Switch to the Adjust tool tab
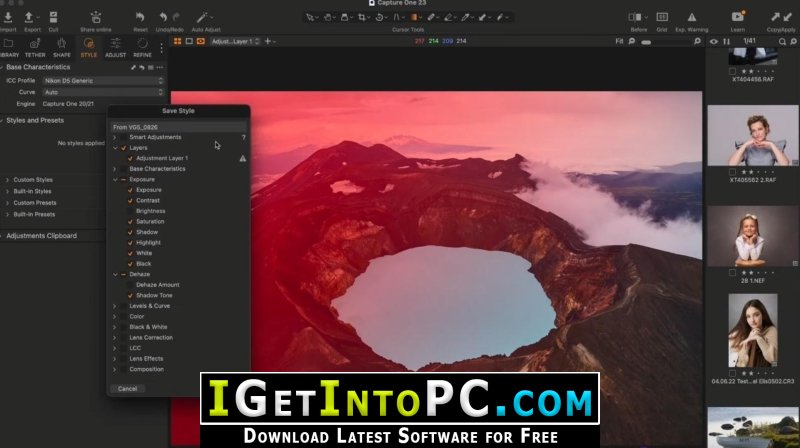Viewport: 800px width, 448px height. click(x=115, y=47)
